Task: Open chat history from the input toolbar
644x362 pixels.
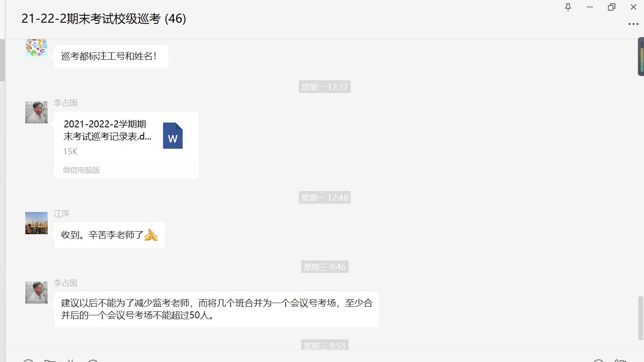Action: click(93, 360)
